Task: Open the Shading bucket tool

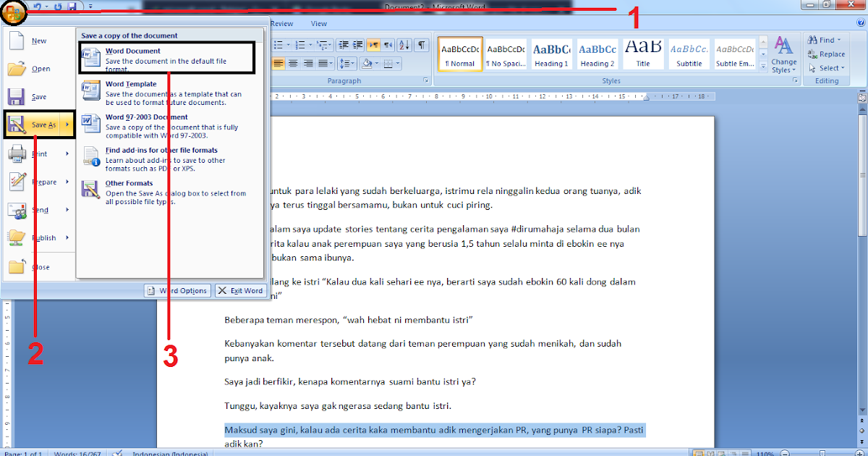Action: (x=367, y=63)
